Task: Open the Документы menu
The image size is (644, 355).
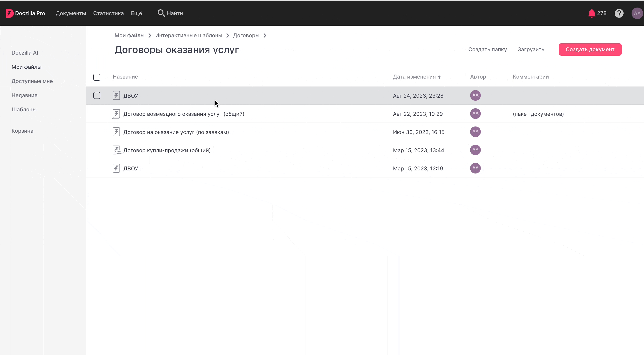Action: click(71, 13)
